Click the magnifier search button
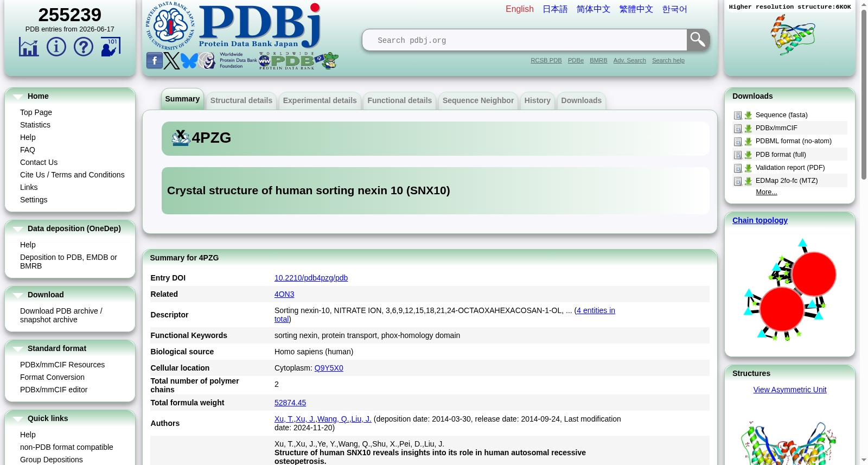This screenshot has height=465, width=868. (x=698, y=40)
